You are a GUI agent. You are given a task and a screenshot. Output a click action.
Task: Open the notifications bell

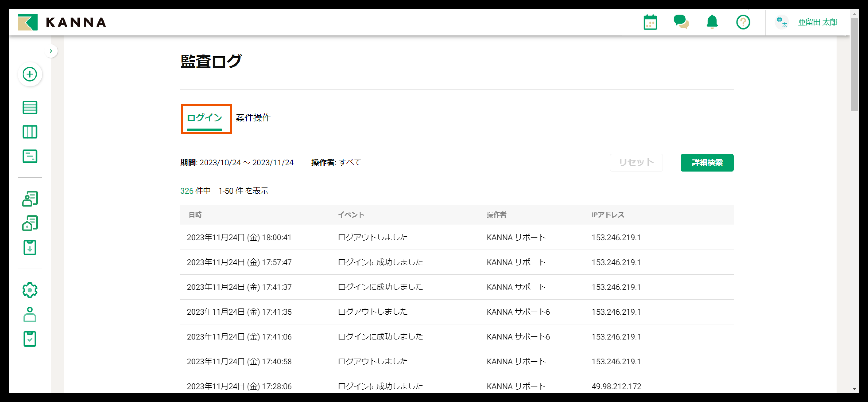tap(712, 22)
